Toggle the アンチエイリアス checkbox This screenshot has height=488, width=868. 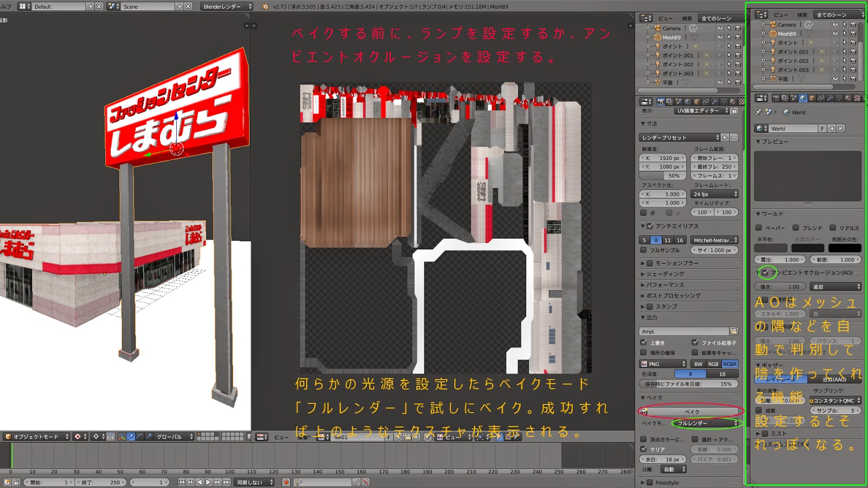pyautogui.click(x=650, y=226)
